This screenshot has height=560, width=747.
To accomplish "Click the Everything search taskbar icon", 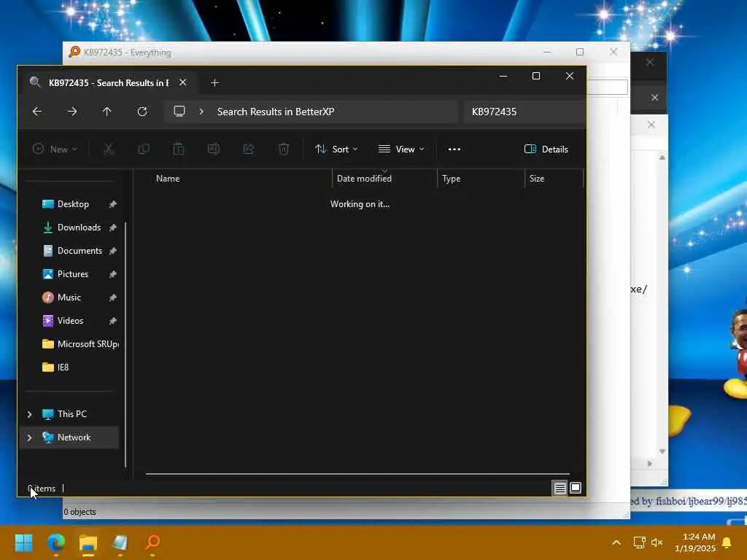I will pos(152,542).
